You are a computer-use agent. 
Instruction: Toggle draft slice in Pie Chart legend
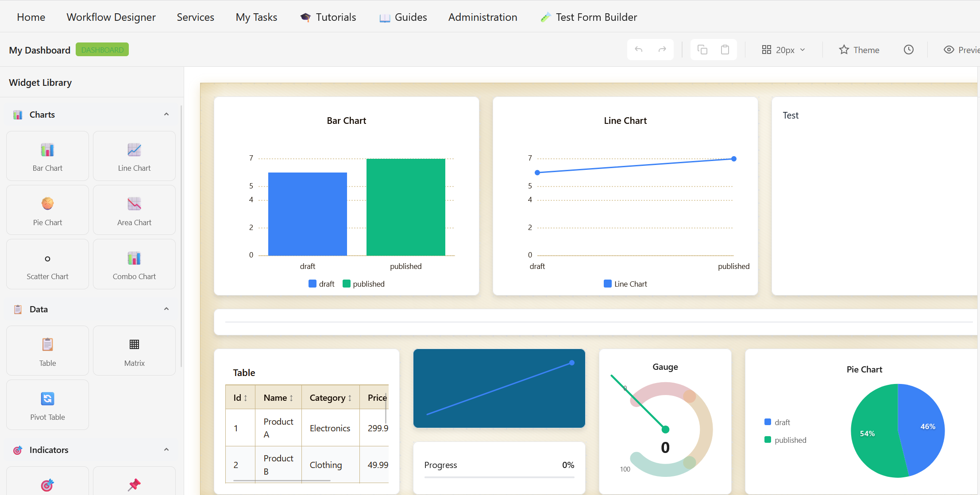click(777, 422)
